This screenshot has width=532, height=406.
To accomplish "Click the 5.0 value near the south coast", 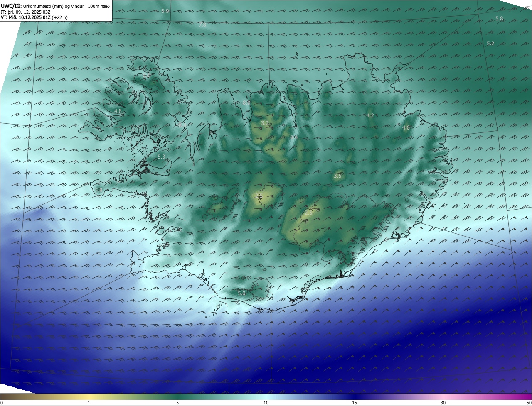I will tap(241, 293).
